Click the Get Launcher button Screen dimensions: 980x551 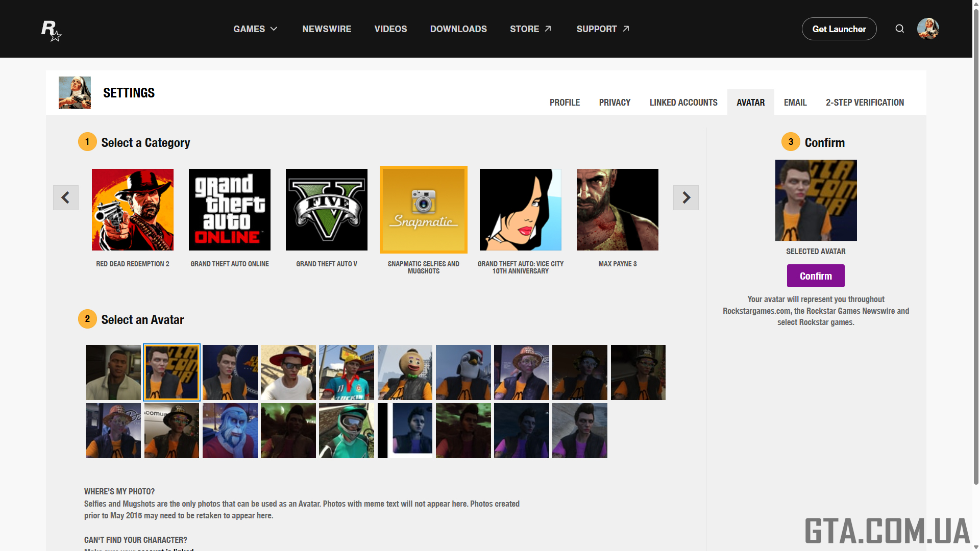click(839, 29)
